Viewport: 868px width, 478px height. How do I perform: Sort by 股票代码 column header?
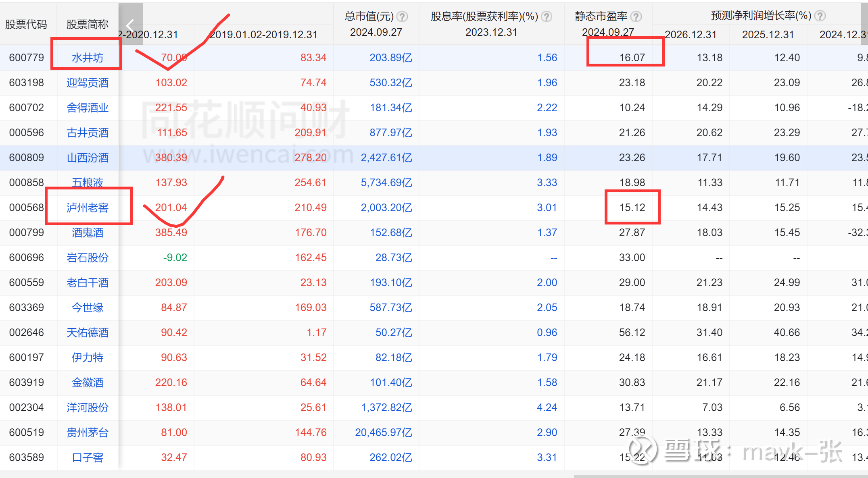26,24
